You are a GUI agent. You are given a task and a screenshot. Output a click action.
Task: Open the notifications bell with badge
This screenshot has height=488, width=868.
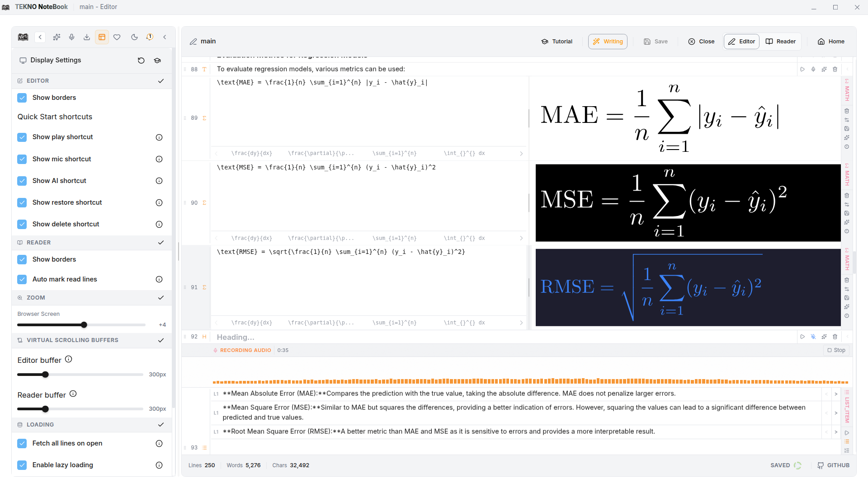pos(150,37)
